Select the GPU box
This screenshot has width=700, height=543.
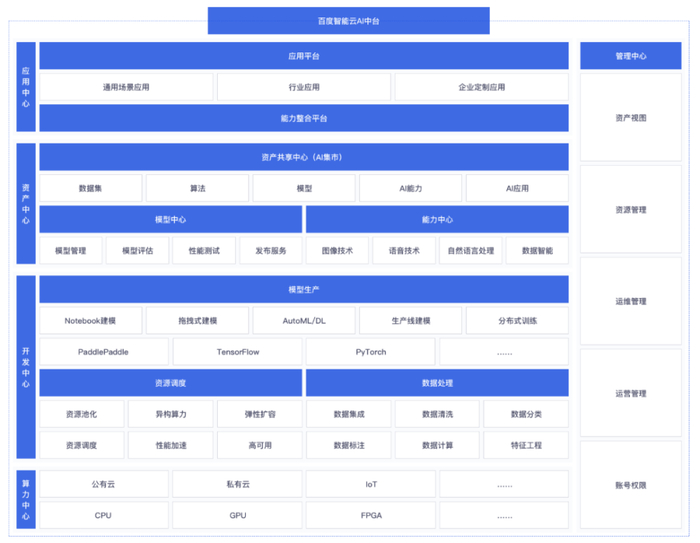[x=238, y=515]
